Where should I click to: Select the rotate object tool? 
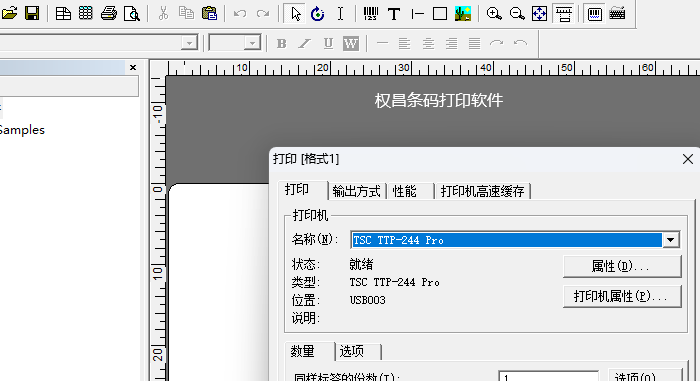click(317, 14)
